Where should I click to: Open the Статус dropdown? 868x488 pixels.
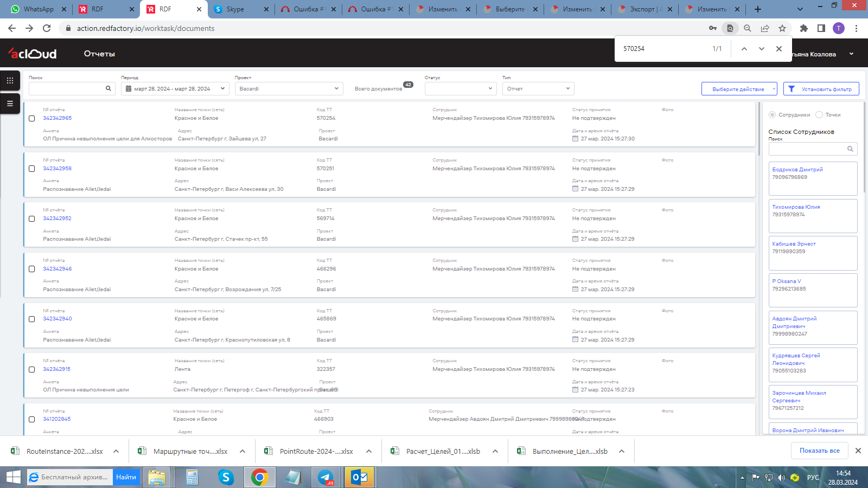coord(461,88)
